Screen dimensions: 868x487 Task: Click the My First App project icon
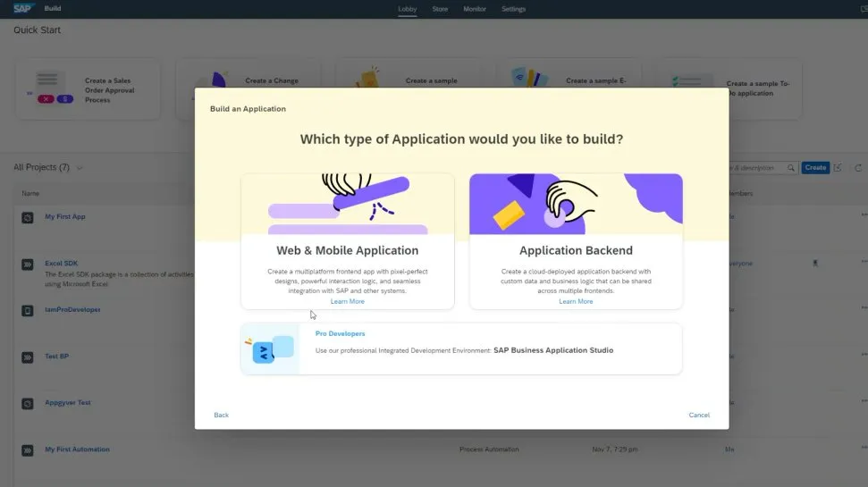coord(28,217)
